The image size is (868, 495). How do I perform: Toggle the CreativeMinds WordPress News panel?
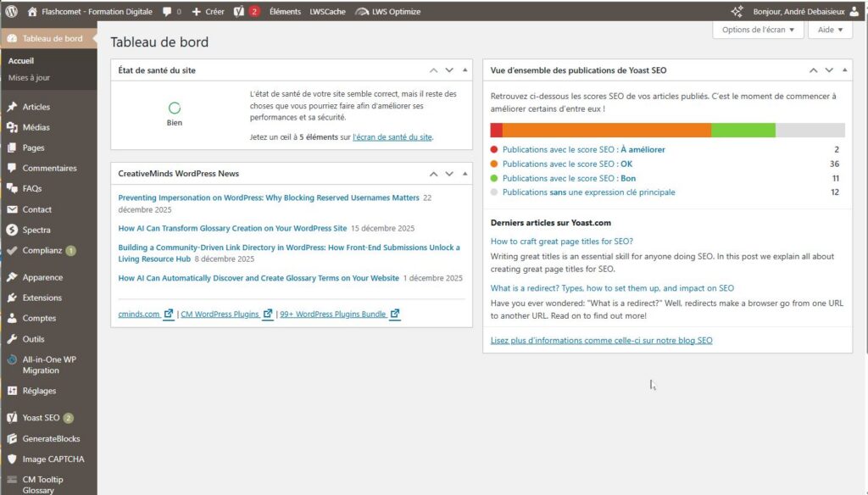point(465,174)
